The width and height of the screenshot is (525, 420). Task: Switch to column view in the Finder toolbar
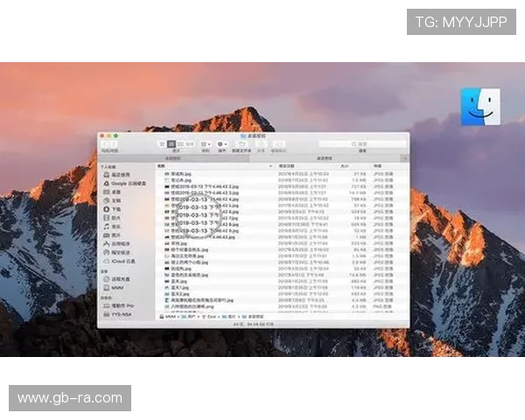(179, 143)
